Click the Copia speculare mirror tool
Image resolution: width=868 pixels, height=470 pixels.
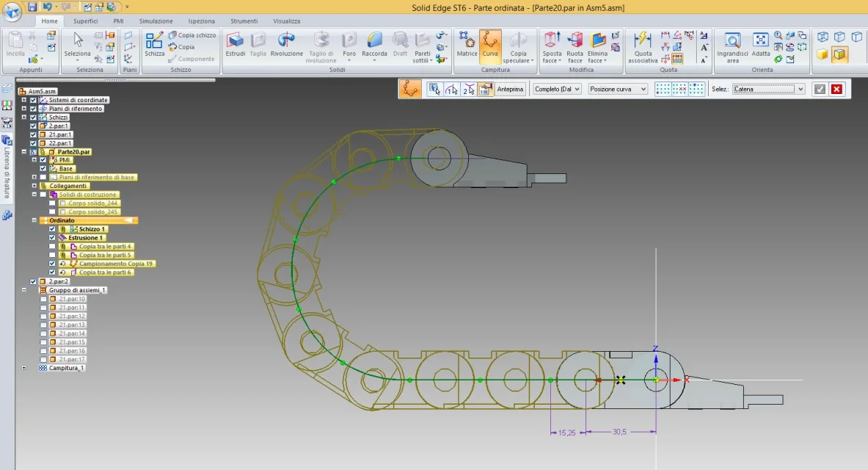click(518, 47)
